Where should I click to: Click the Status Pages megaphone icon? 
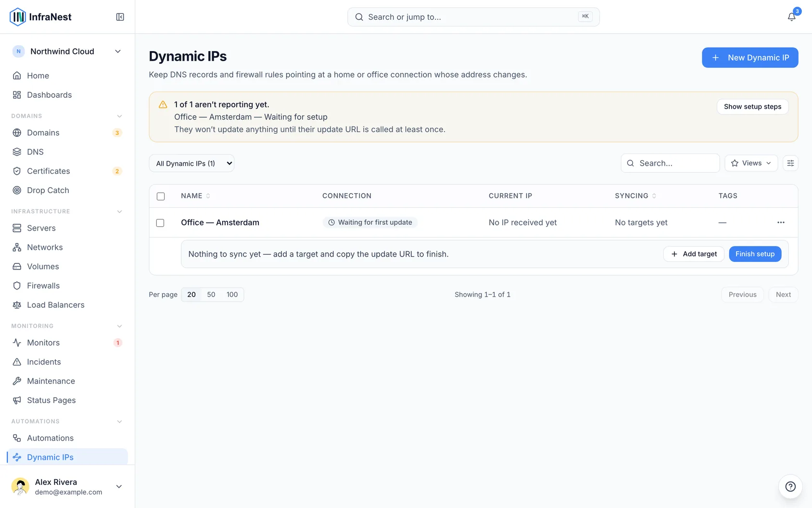pos(17,400)
